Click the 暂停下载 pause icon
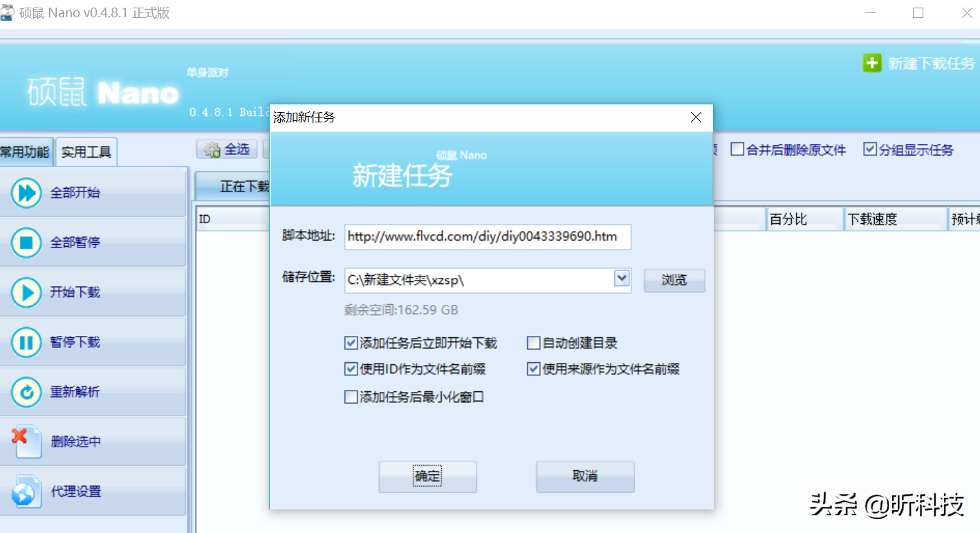Screen dimensions: 980x533 (26, 342)
